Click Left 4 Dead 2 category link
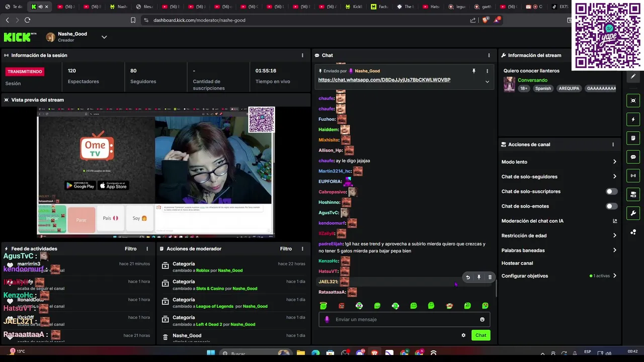This screenshot has width=644, height=362. pos(209,324)
